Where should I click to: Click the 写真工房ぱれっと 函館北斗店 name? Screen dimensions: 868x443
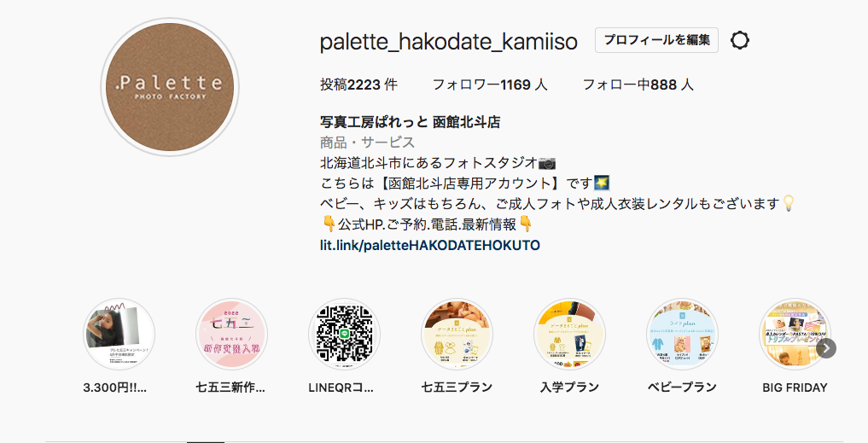click(411, 122)
